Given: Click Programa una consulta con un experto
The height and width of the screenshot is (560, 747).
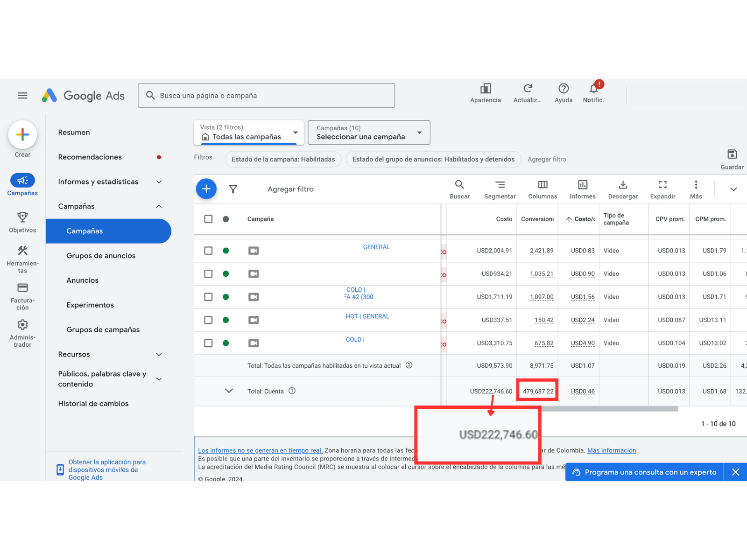Looking at the screenshot, I should coord(644,472).
